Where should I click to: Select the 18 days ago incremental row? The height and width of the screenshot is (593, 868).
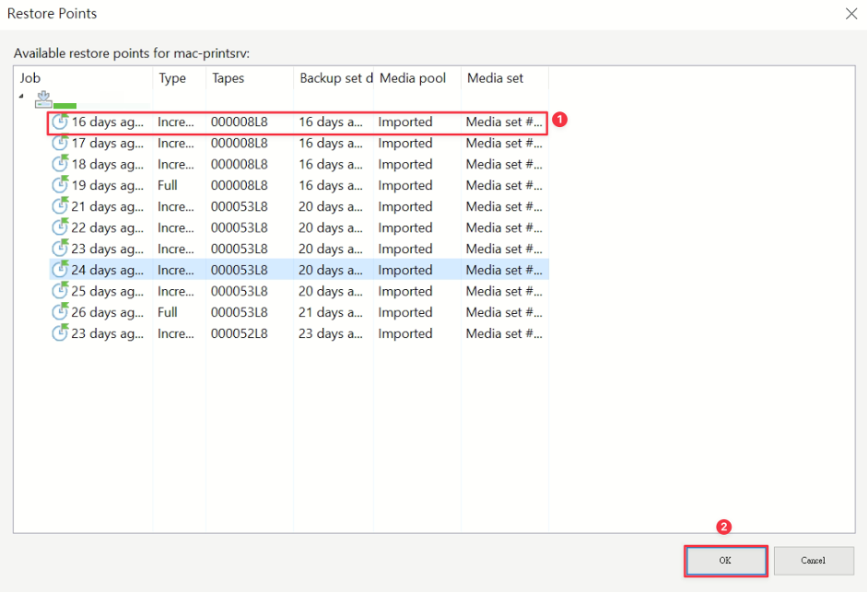click(x=299, y=164)
